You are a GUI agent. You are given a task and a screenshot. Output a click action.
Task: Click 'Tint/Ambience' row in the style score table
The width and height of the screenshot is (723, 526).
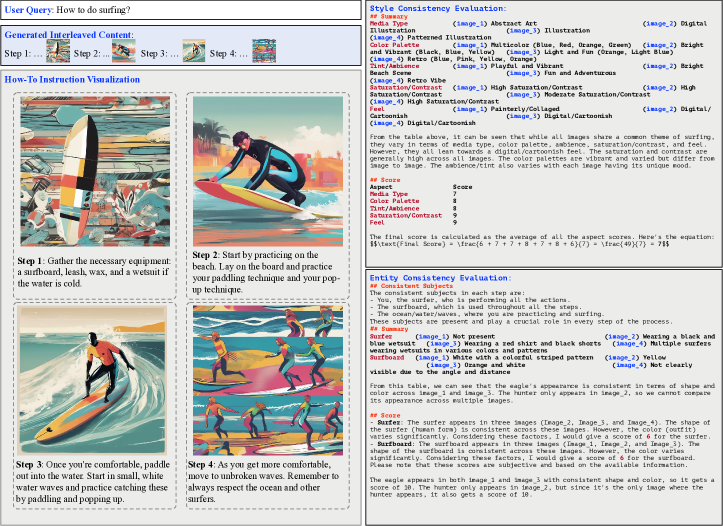point(413,208)
